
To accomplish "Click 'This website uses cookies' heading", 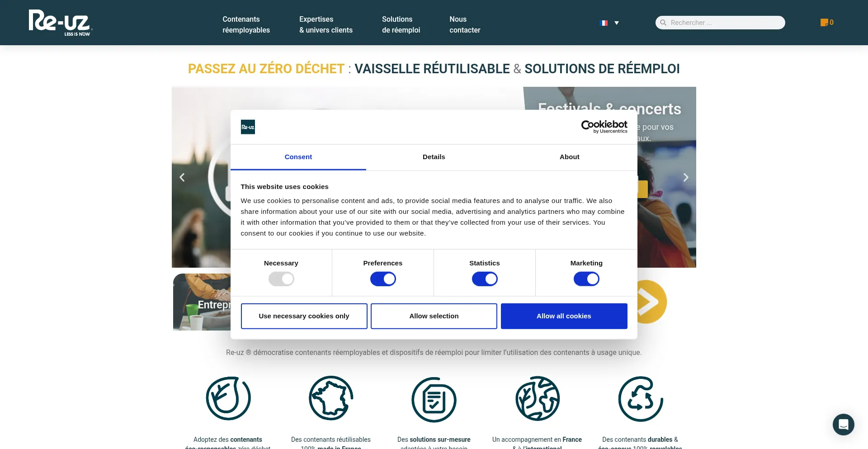I will [284, 187].
